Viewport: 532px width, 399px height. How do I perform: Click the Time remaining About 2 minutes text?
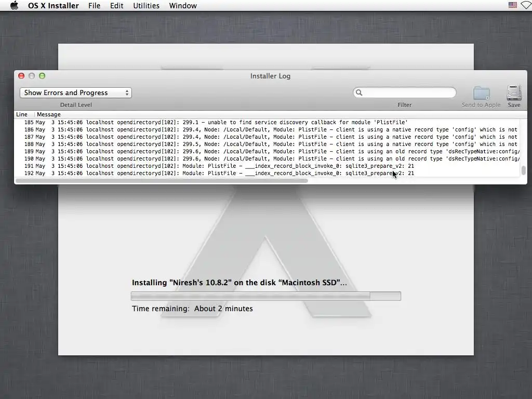pyautogui.click(x=192, y=309)
